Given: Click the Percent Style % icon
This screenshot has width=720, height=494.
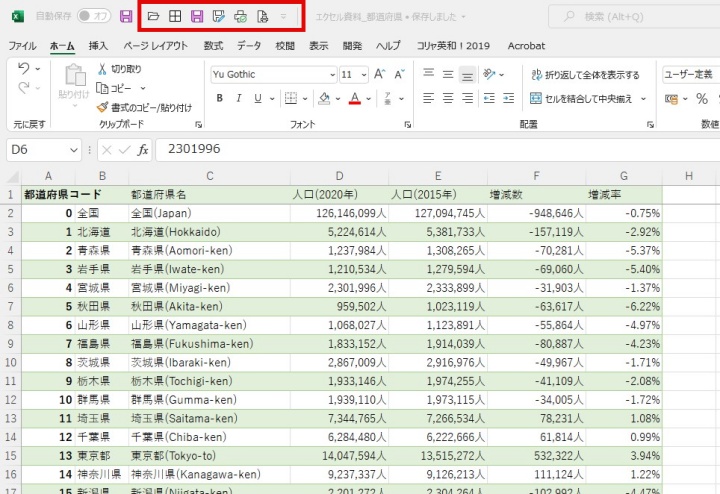Looking at the screenshot, I should coord(702,99).
